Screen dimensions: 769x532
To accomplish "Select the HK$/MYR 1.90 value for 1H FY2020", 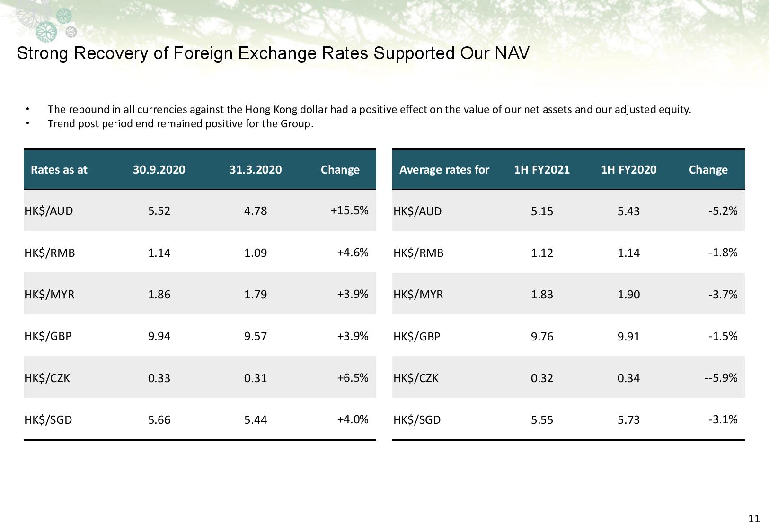I will click(x=628, y=295).
